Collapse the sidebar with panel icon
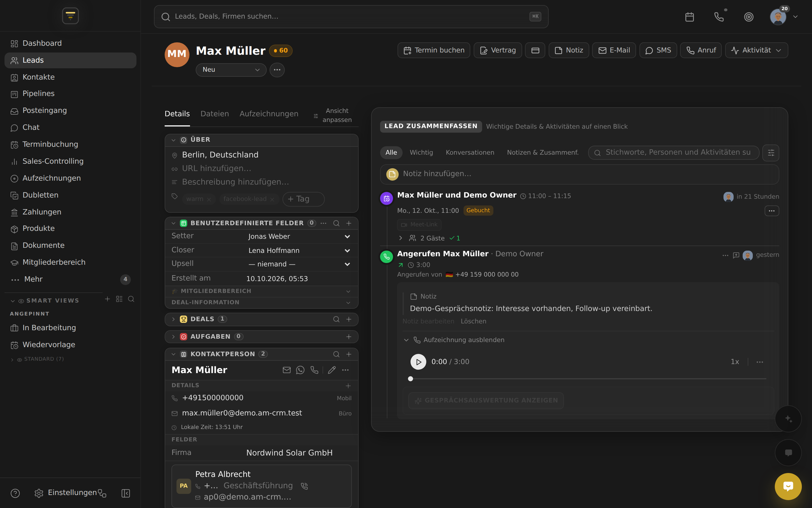Viewport: 812px width, 508px height. [x=126, y=493]
